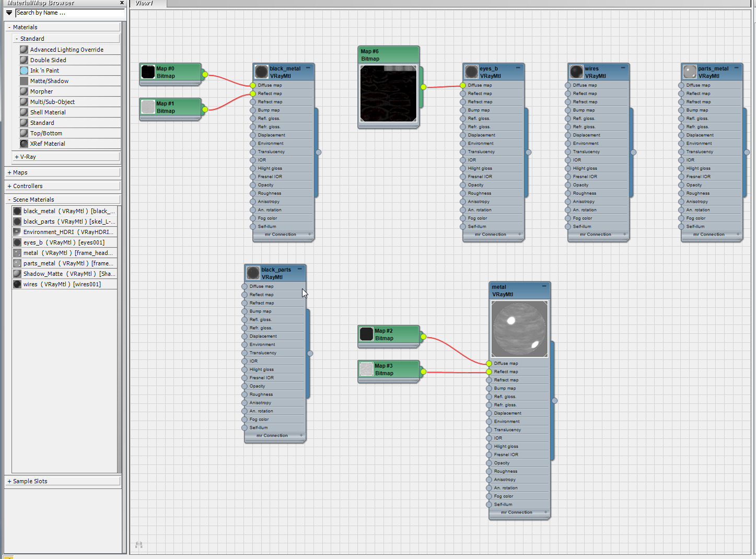Collapse the eyes_b node with minus button
This screenshot has width=756, height=559.
518,68
